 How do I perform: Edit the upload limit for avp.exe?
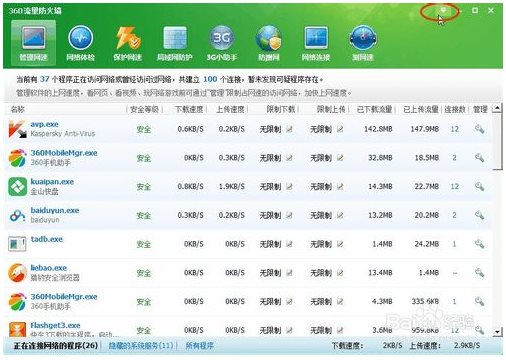click(340, 129)
